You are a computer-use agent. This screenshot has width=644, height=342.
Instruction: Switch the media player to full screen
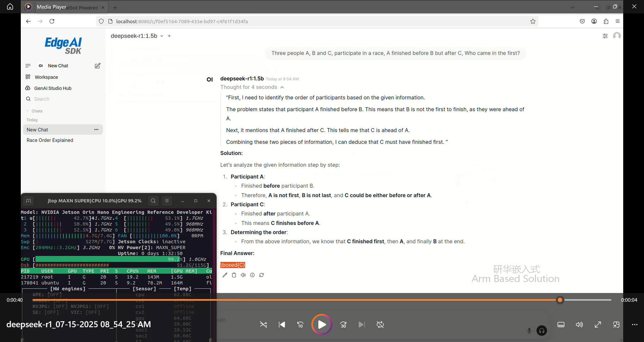pos(598,325)
